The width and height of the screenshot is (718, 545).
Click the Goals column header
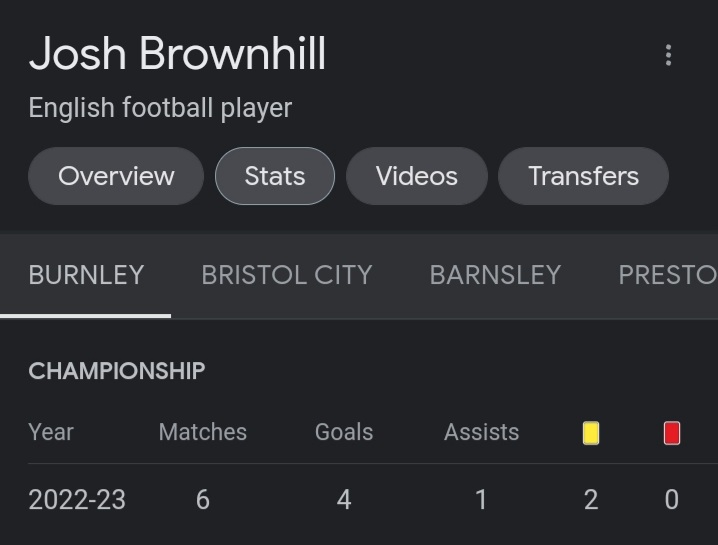[344, 432]
